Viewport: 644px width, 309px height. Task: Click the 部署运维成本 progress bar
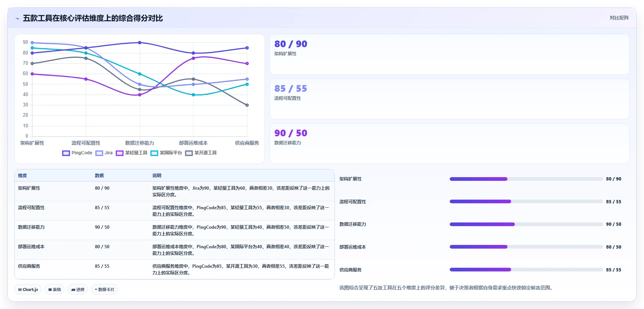tap(526, 247)
